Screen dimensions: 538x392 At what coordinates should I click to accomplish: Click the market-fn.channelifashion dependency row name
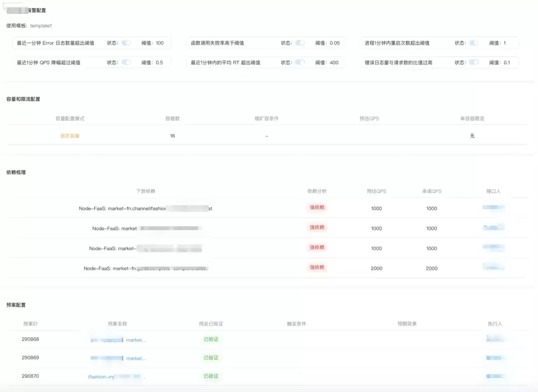[x=145, y=209]
